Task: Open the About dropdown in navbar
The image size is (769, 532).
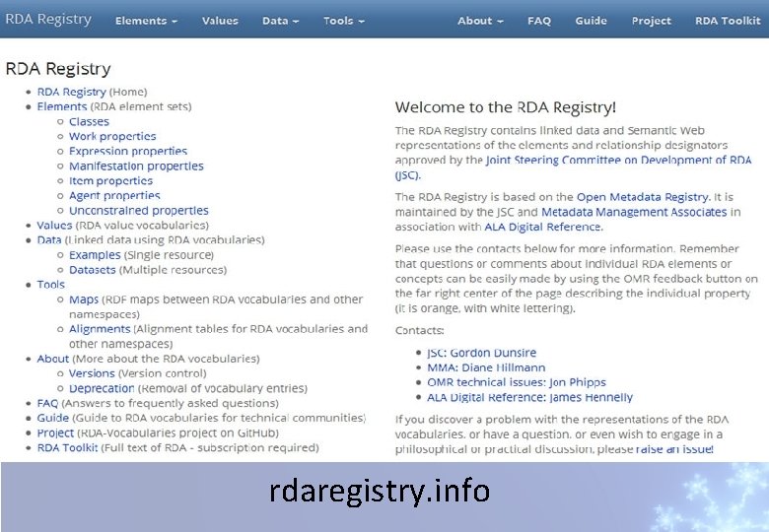Action: tap(480, 21)
